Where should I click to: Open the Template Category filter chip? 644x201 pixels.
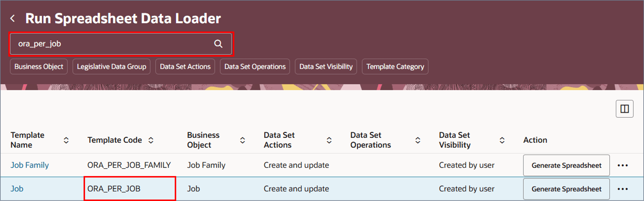pyautogui.click(x=395, y=67)
